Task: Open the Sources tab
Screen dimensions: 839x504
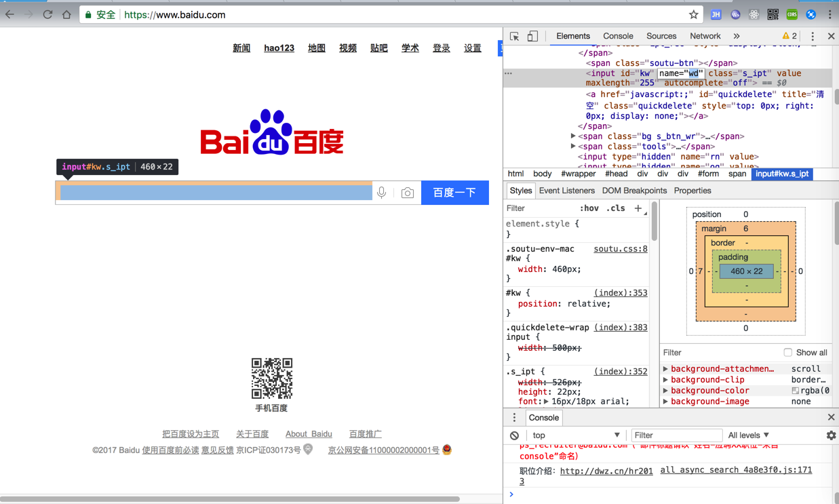Action: 661,36
